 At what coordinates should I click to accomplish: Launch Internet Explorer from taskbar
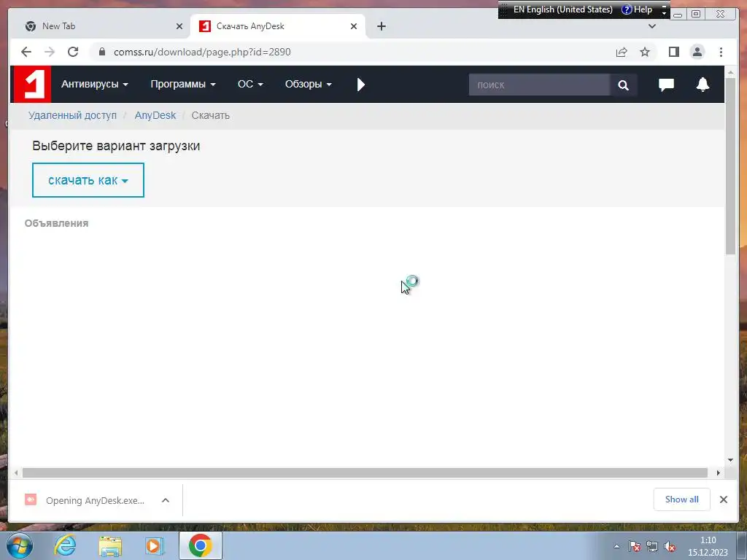pos(65,545)
